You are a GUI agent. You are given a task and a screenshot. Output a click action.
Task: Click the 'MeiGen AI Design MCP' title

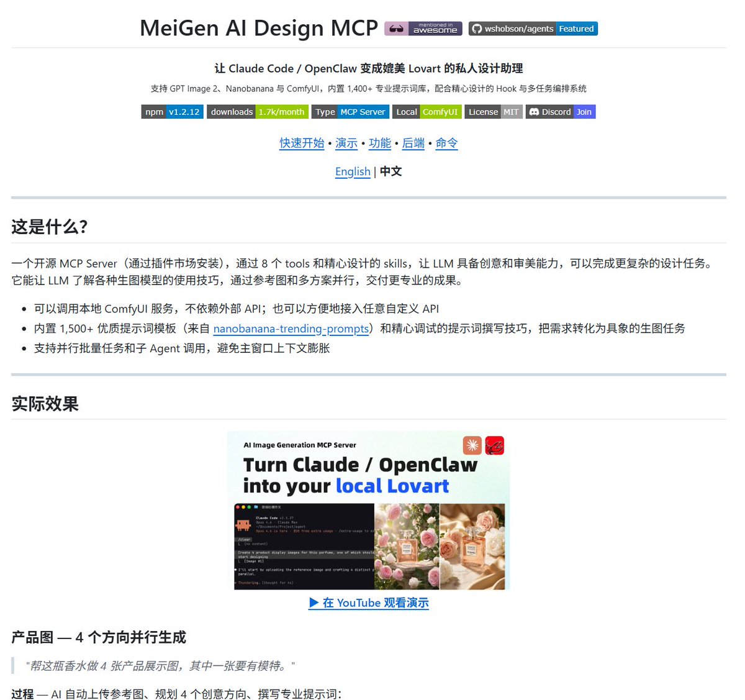pos(259,29)
